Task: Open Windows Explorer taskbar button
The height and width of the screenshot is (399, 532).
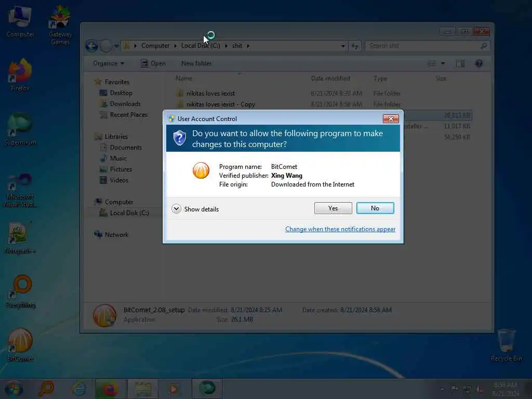Action: pyautogui.click(x=143, y=389)
